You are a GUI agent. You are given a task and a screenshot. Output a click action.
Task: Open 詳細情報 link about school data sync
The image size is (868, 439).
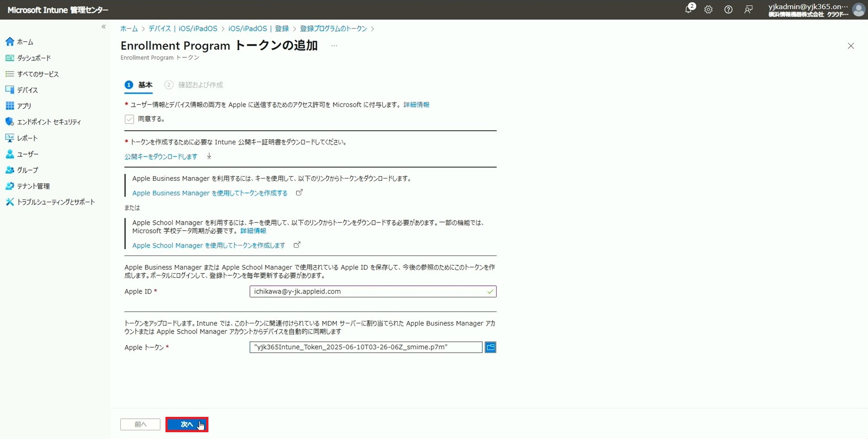point(253,231)
